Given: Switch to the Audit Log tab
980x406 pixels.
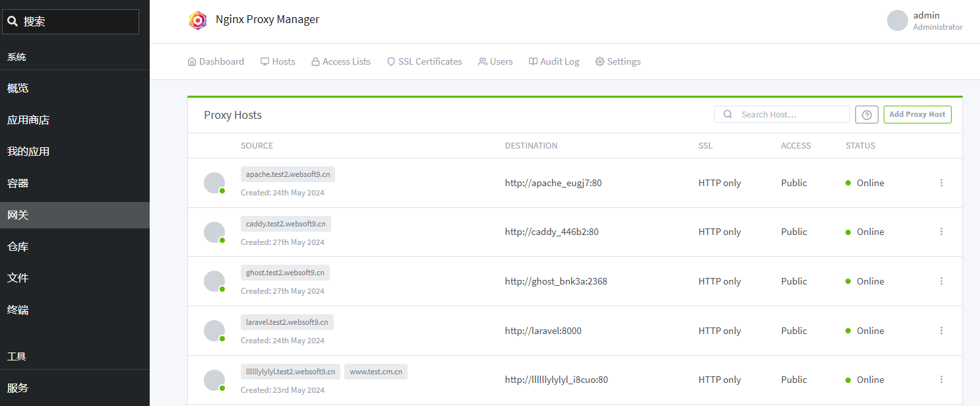Looking at the screenshot, I should pyautogui.click(x=554, y=61).
